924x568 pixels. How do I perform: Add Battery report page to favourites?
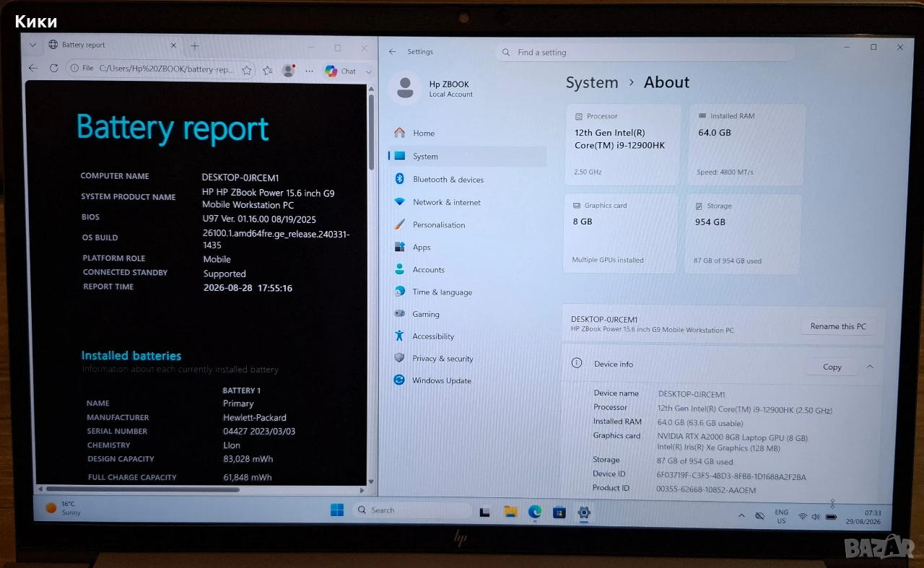pyautogui.click(x=247, y=70)
